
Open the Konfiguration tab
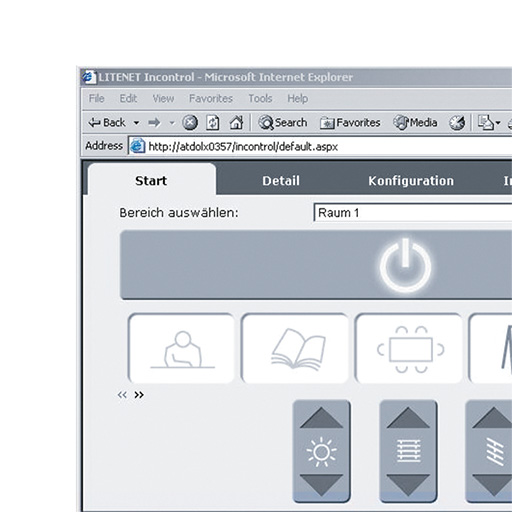411,181
